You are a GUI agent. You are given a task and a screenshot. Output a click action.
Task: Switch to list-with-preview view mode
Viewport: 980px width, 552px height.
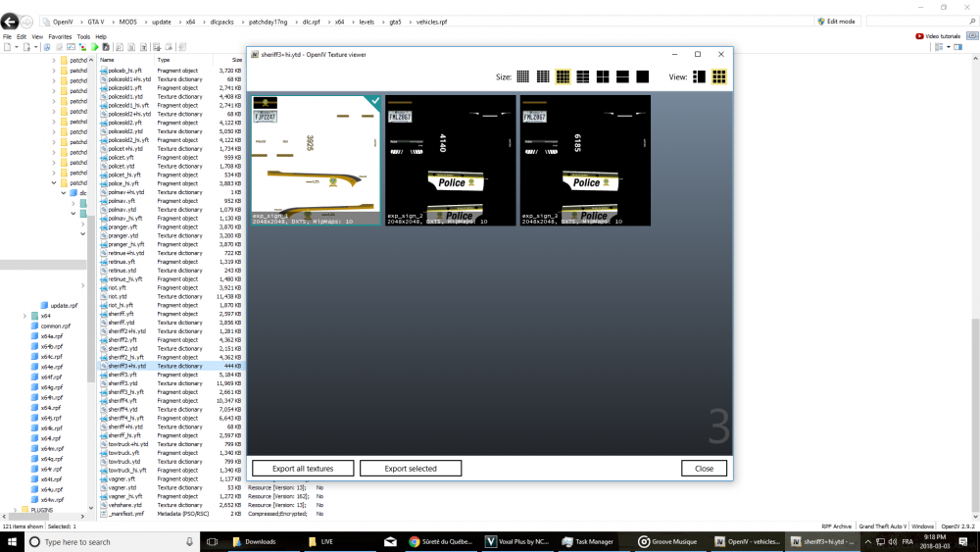click(x=699, y=76)
